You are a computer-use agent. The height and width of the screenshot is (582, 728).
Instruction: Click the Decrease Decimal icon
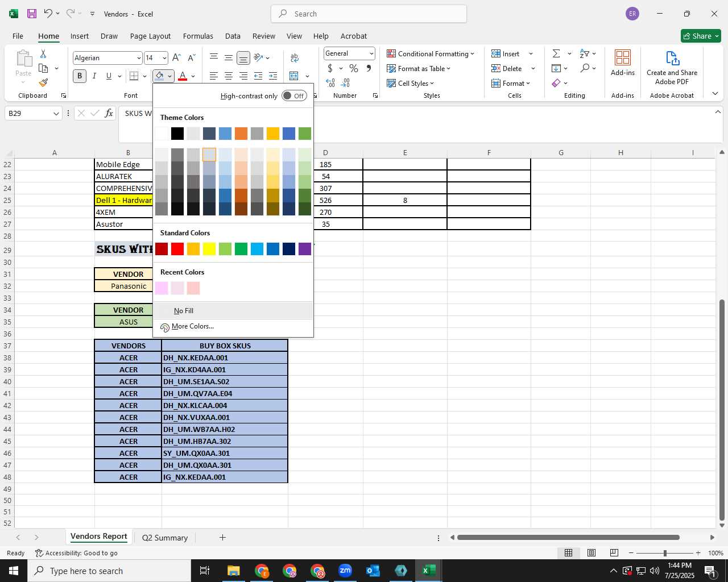(345, 83)
